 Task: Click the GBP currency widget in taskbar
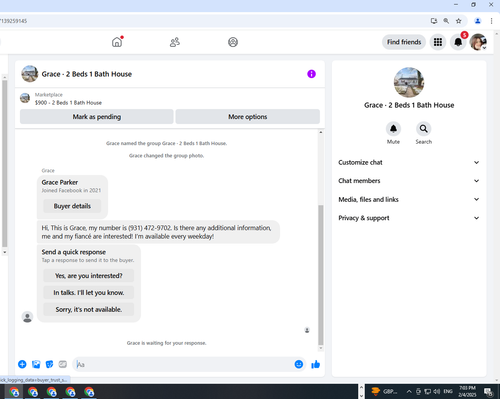[384, 391]
